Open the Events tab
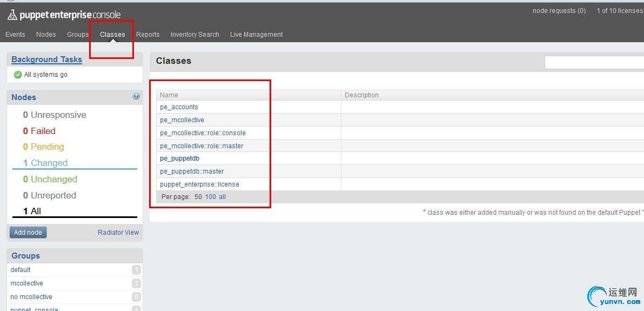The height and width of the screenshot is (311, 644). point(15,35)
